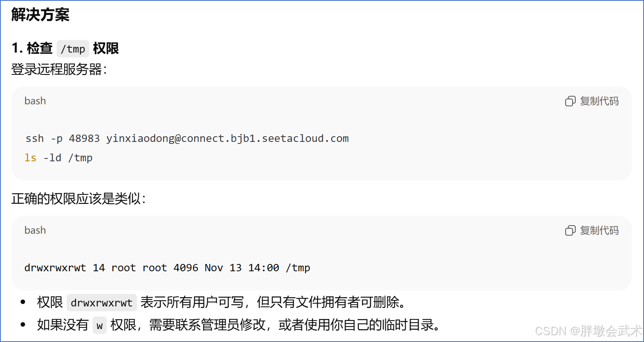The height and width of the screenshot is (342, 644).
Task: Click the -ld /tmp argument text
Action: pyautogui.click(x=68, y=158)
